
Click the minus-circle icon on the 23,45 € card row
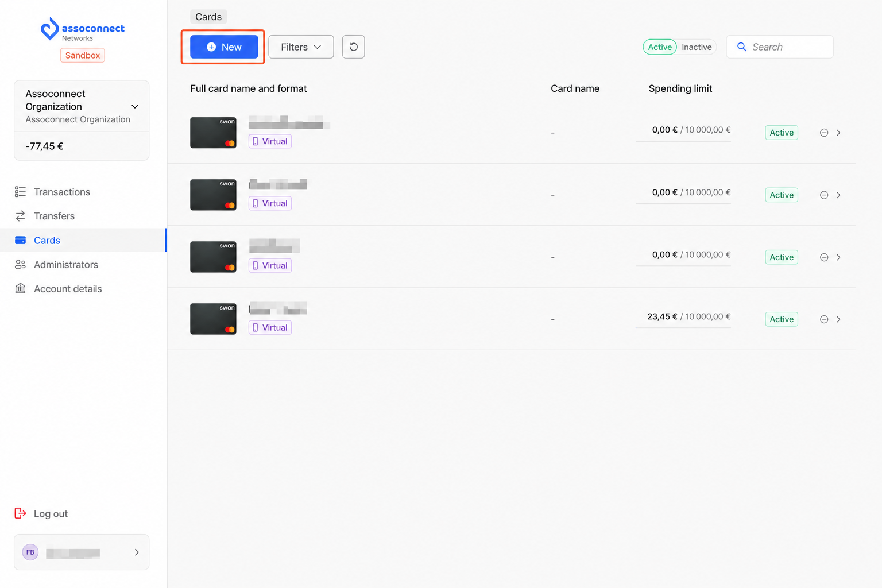point(824,319)
